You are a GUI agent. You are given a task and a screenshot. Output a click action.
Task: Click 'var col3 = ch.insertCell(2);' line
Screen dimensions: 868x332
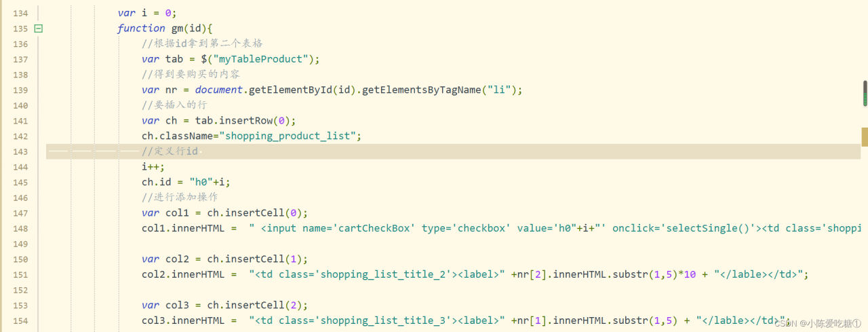tap(224, 305)
